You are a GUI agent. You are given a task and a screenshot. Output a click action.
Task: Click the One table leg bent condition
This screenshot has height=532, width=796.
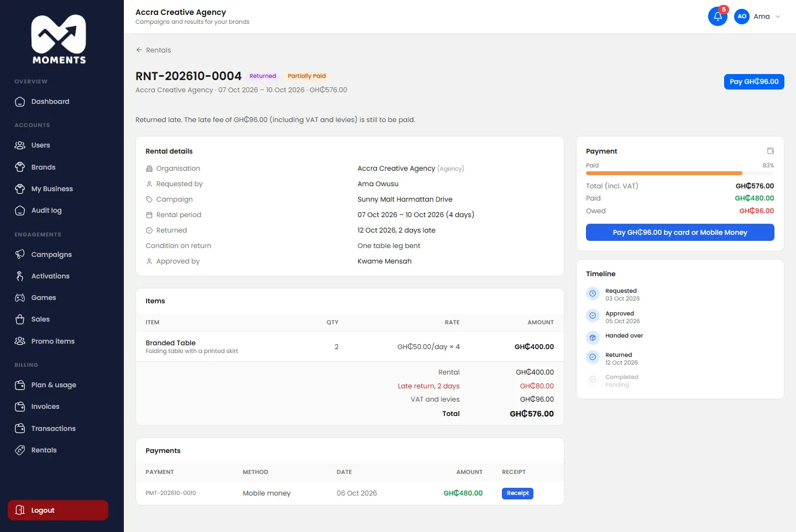[x=389, y=246]
